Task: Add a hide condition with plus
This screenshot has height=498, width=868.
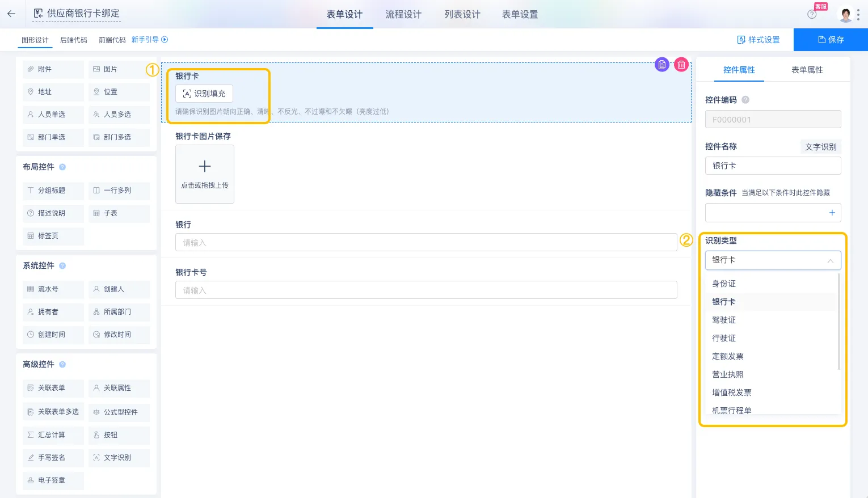Action: [832, 213]
